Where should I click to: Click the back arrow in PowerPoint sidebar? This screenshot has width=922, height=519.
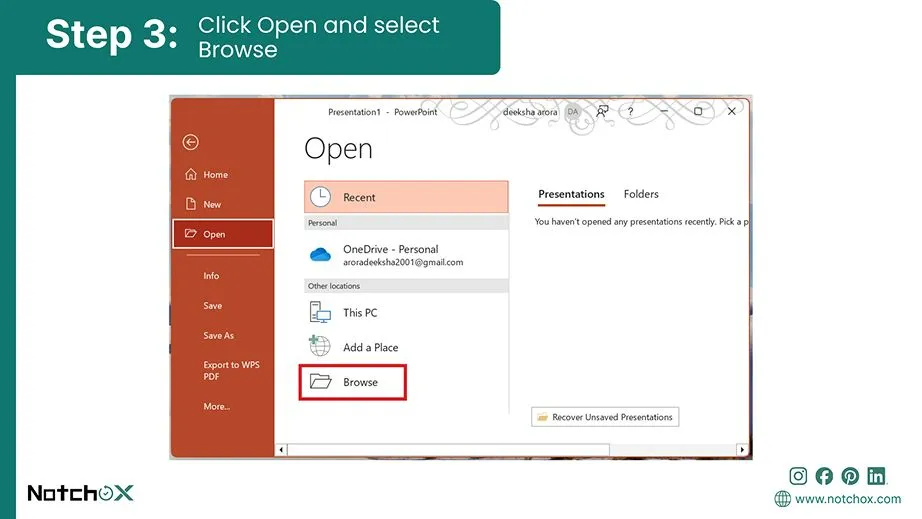tap(191, 142)
